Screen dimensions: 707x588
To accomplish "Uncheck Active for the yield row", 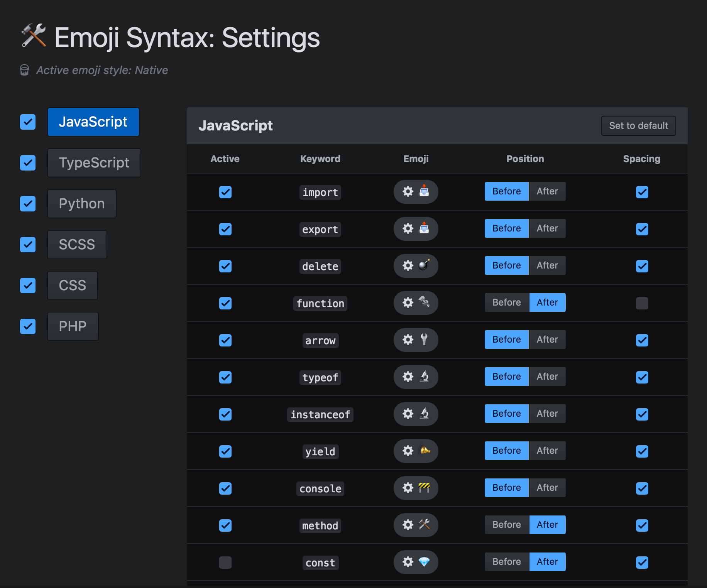I will pos(225,451).
